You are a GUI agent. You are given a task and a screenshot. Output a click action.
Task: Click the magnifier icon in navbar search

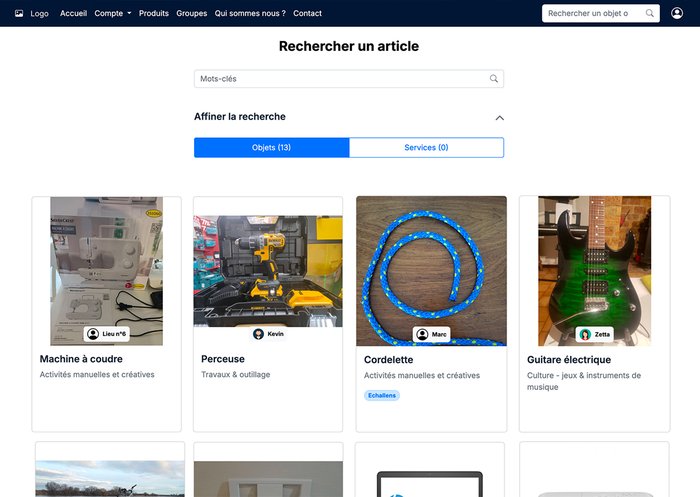coord(650,13)
